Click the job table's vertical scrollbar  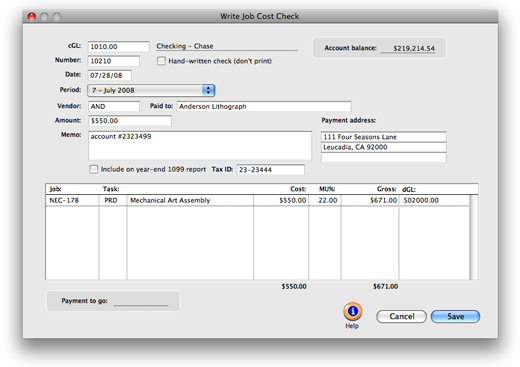tap(474, 237)
